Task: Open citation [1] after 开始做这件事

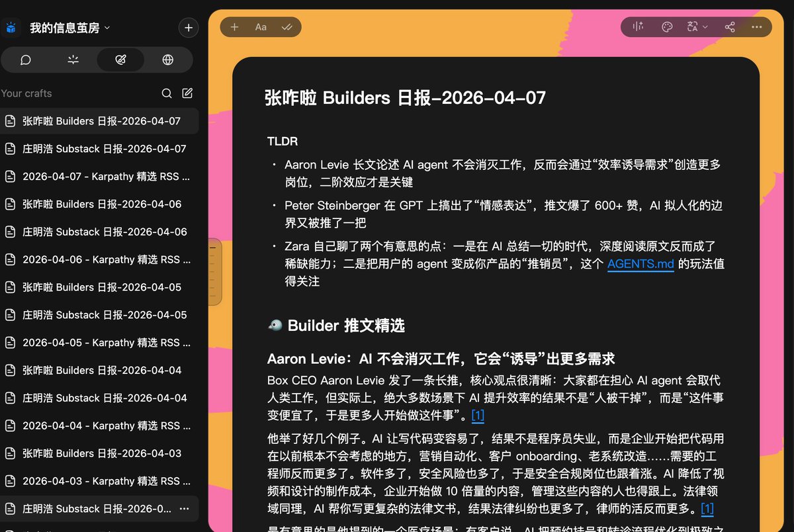Action: tap(478, 416)
